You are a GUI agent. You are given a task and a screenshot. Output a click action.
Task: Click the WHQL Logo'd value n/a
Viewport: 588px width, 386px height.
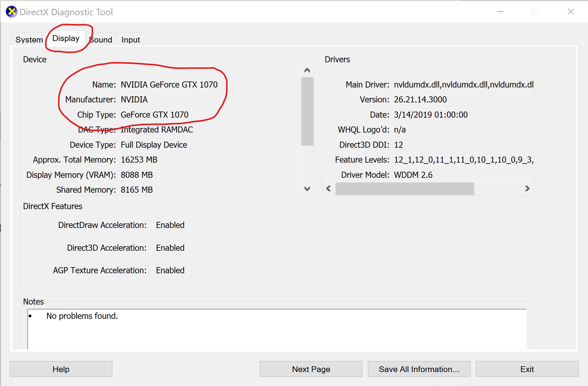click(x=400, y=129)
